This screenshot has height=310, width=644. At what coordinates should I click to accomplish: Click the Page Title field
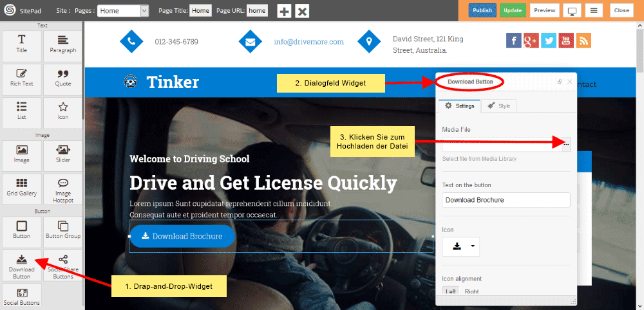200,11
